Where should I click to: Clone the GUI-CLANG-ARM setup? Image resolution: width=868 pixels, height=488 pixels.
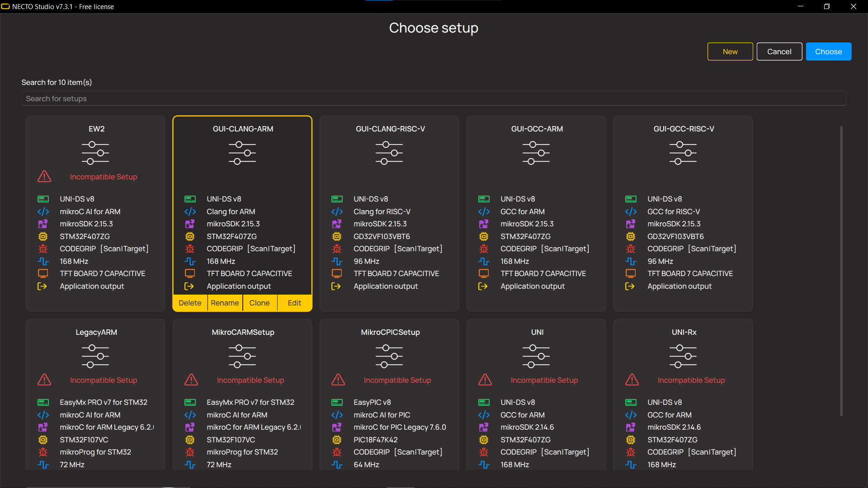tap(259, 303)
